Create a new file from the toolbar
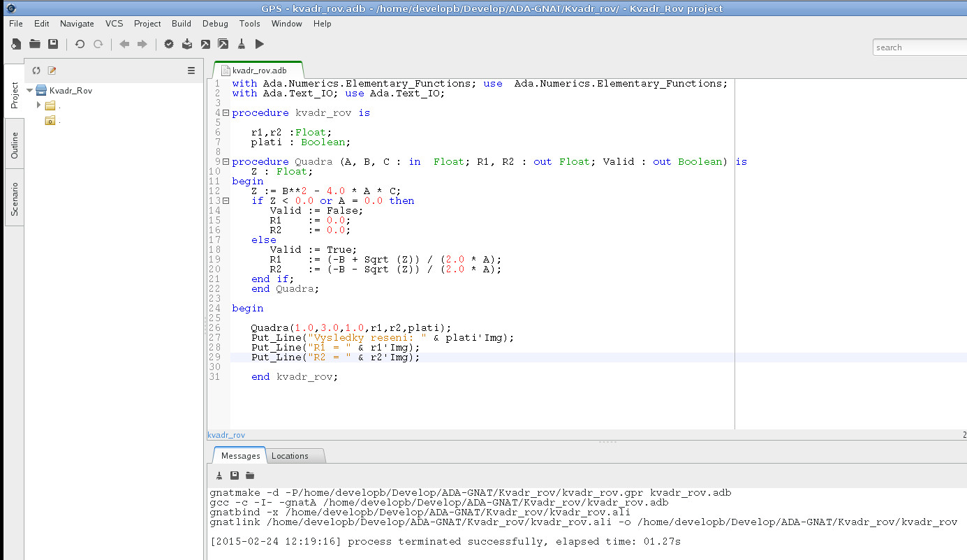This screenshot has width=967, height=560. [15, 44]
